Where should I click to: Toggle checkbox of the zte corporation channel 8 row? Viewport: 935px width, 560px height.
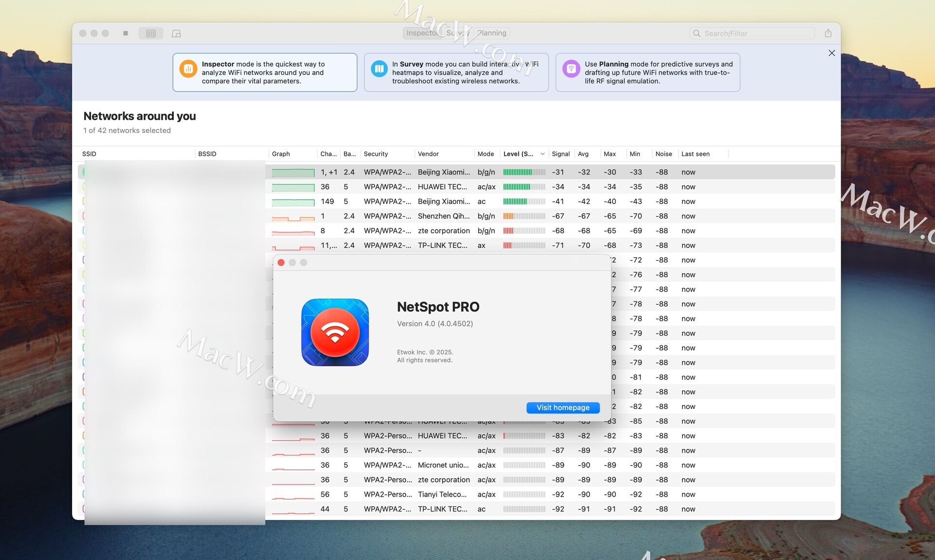[84, 230]
